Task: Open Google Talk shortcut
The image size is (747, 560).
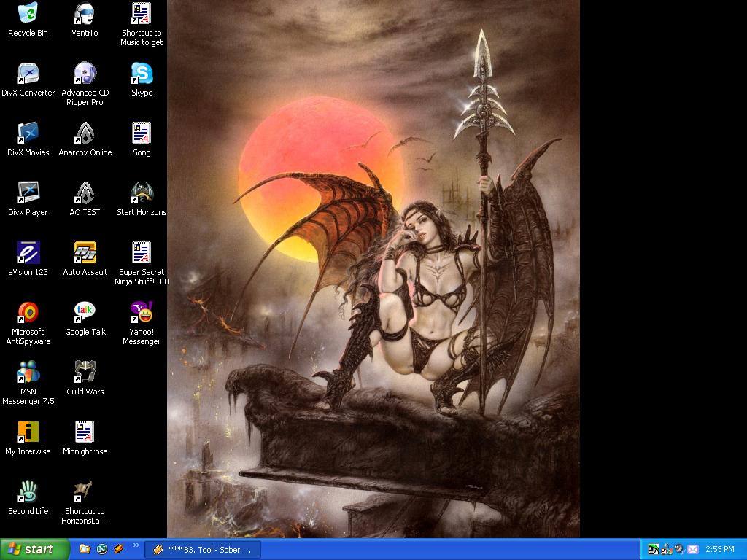Action: click(x=85, y=313)
